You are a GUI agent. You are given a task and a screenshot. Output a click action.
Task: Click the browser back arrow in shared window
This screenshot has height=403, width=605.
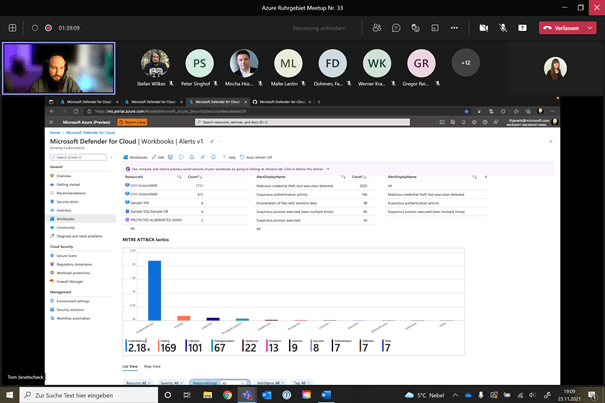pos(52,111)
